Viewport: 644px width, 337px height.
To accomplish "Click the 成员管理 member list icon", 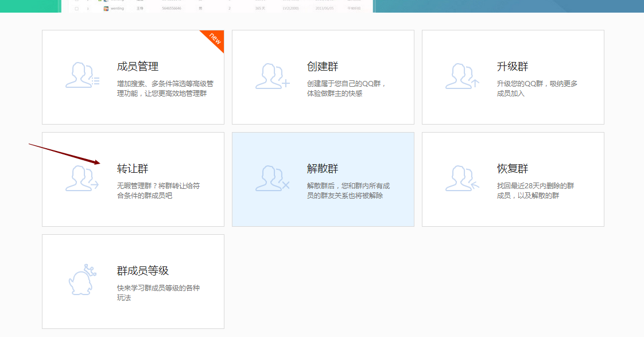I will pos(83,75).
